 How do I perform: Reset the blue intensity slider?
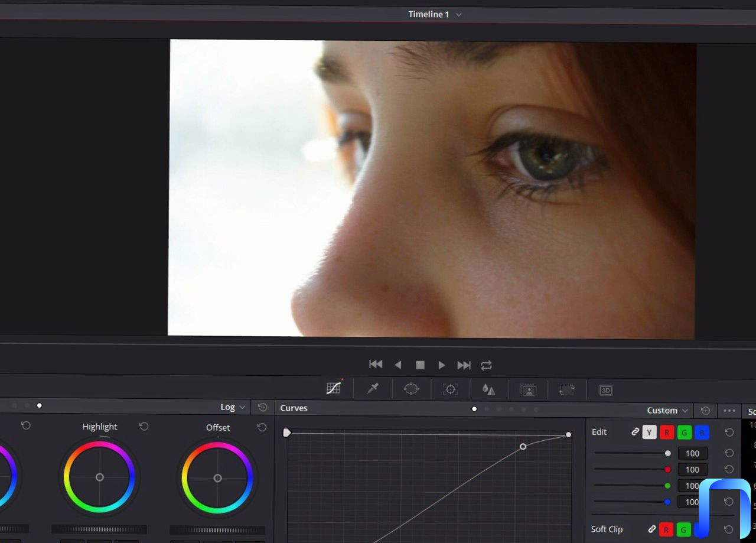[x=729, y=502]
